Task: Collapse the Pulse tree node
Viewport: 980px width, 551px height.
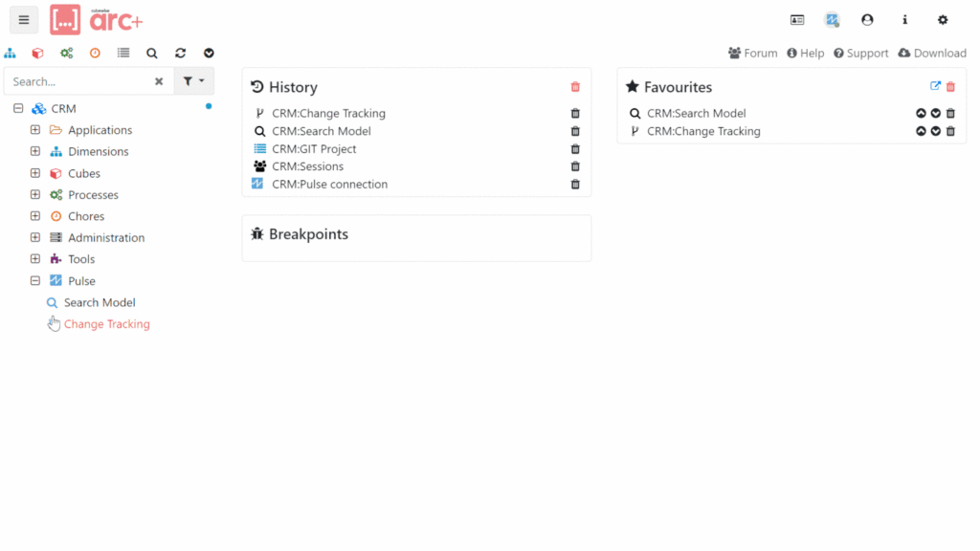Action: click(35, 281)
